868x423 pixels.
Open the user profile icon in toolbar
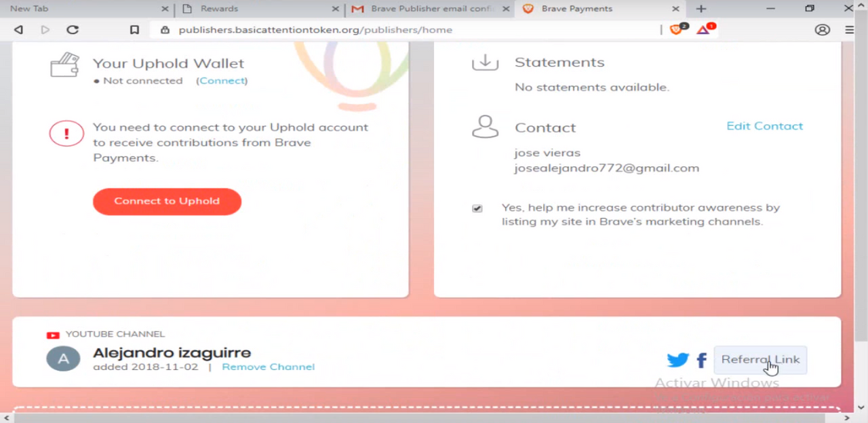pos(823,30)
